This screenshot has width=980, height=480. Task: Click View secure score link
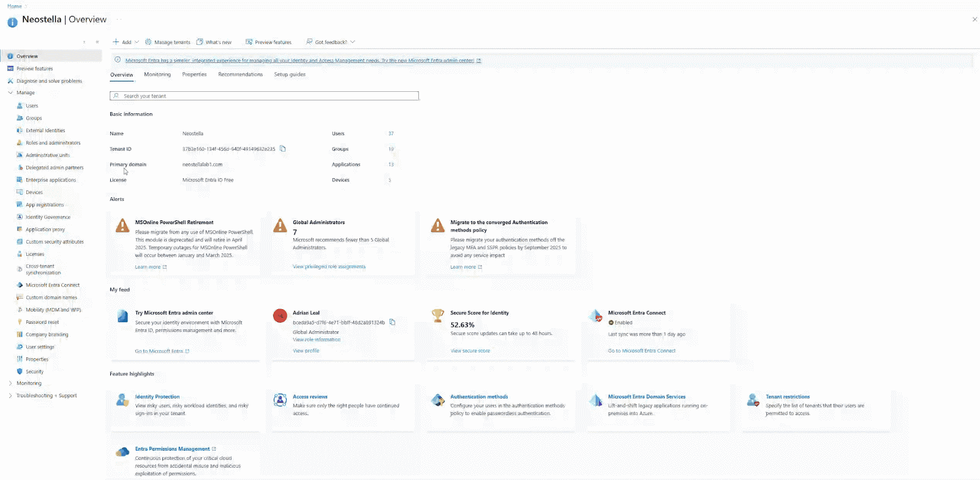470,351
